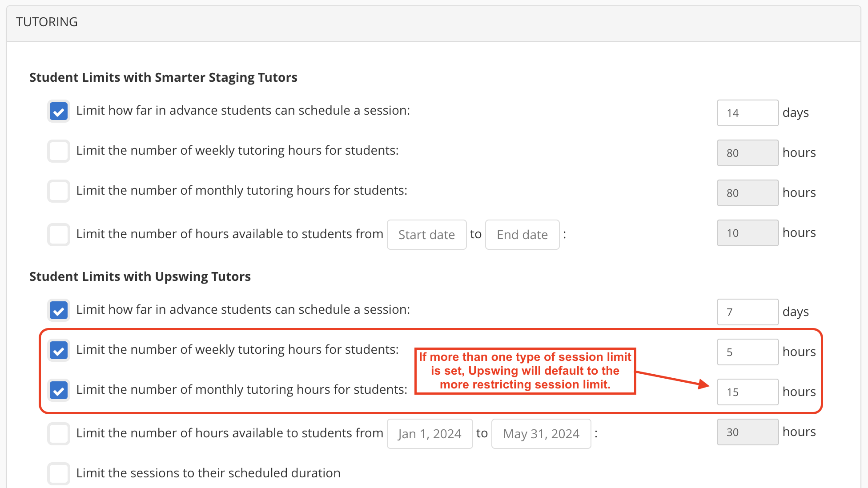Open the May 31, 2024 date field

point(541,434)
